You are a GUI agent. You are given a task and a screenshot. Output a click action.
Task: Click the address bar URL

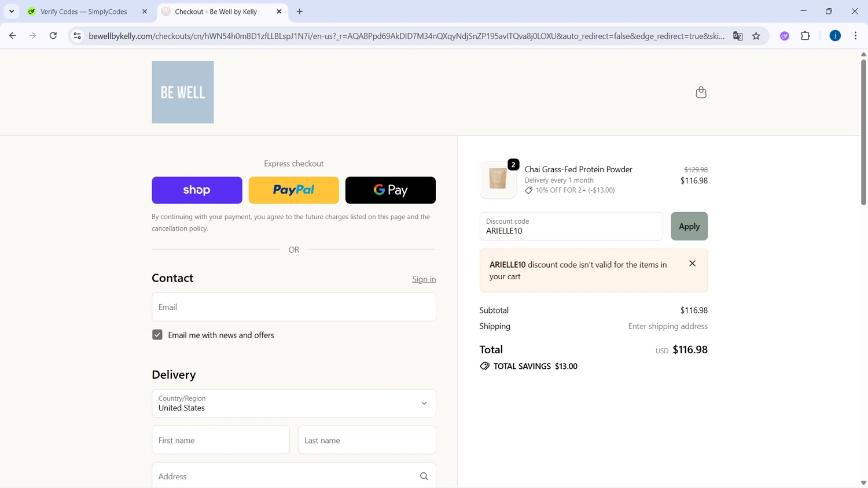click(x=406, y=36)
